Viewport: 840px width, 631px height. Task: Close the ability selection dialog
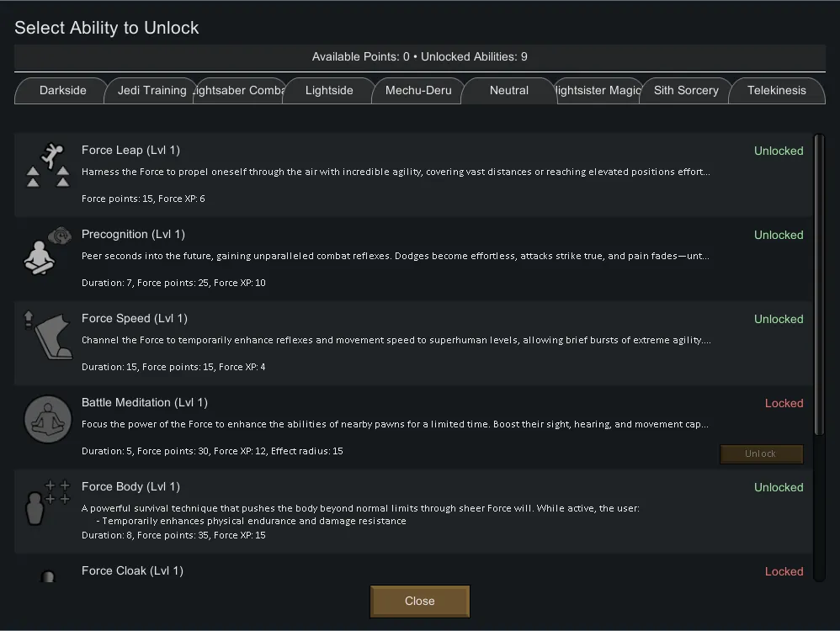point(419,601)
